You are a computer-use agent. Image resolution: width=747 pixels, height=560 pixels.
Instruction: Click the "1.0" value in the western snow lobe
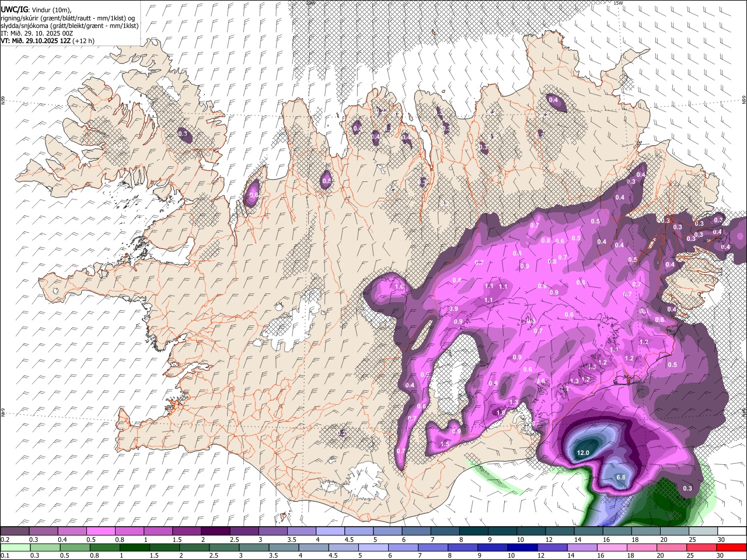click(400, 286)
